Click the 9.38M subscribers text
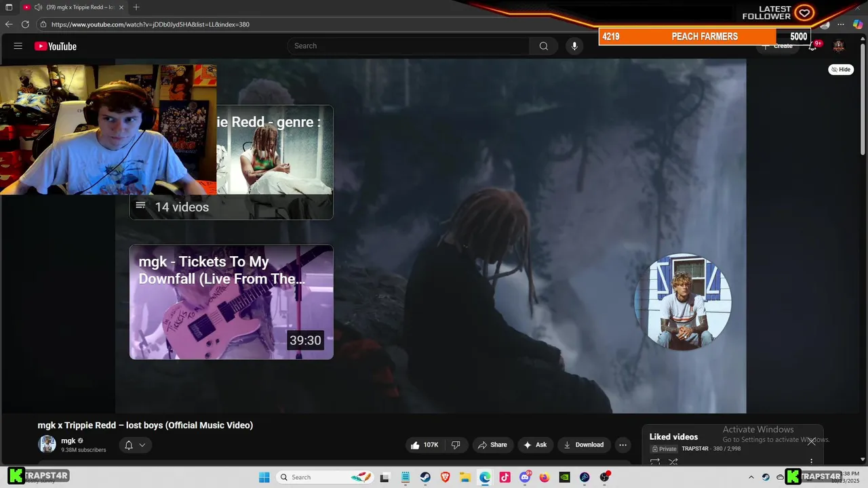Screen dimensions: 868x488 (83, 450)
